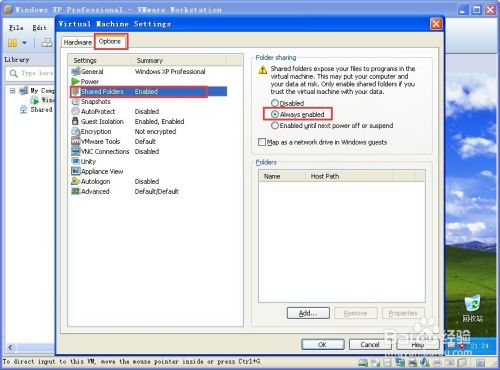500x370 pixels.
Task: Click the Advanced settings icon
Action: pos(76,191)
